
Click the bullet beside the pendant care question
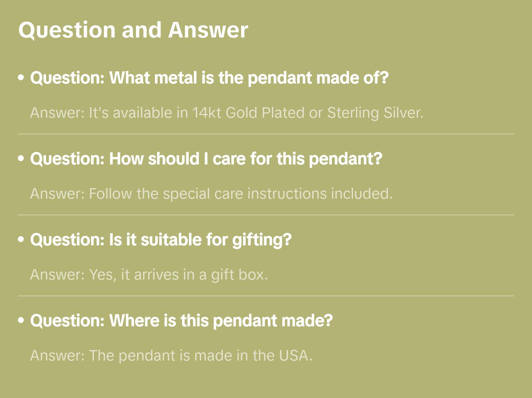[x=21, y=159]
